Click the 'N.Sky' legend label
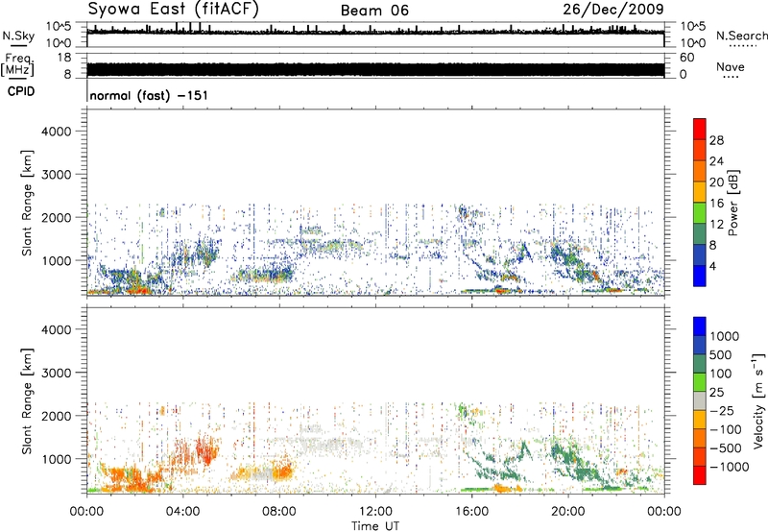This screenshot has width=768, height=532. 18,36
